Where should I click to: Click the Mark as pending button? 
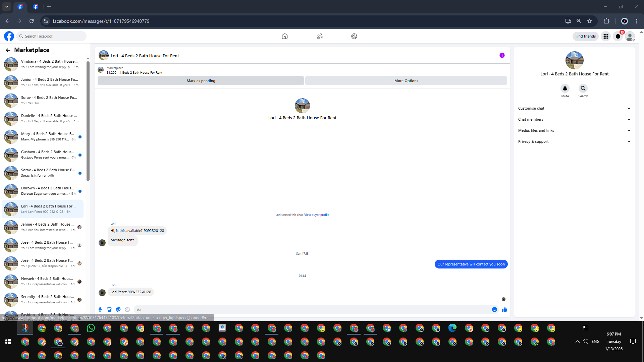201,81
